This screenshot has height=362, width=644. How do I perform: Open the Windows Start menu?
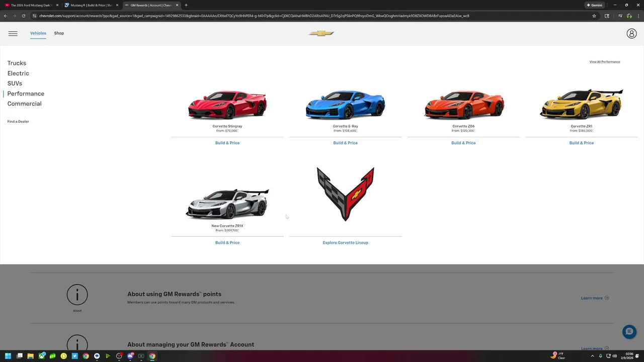(8, 356)
